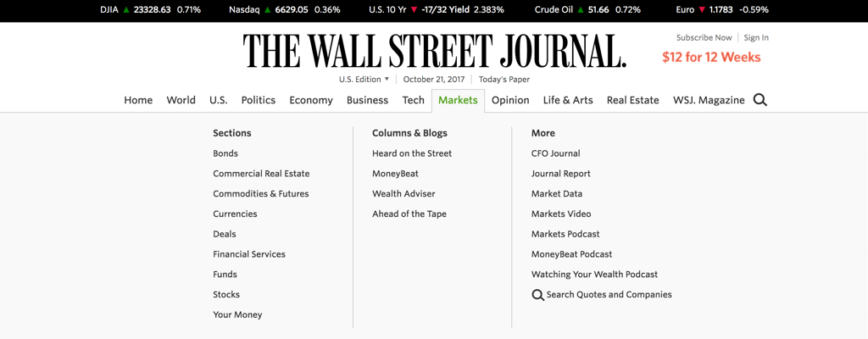
Task: Click the DJIA value 23328.63 in ticker
Action: (x=153, y=9)
